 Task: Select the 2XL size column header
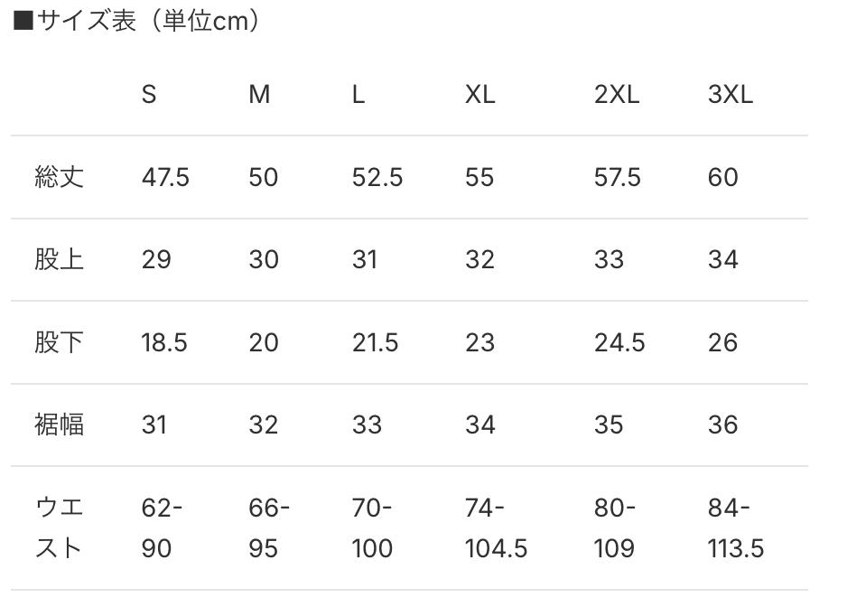617,95
